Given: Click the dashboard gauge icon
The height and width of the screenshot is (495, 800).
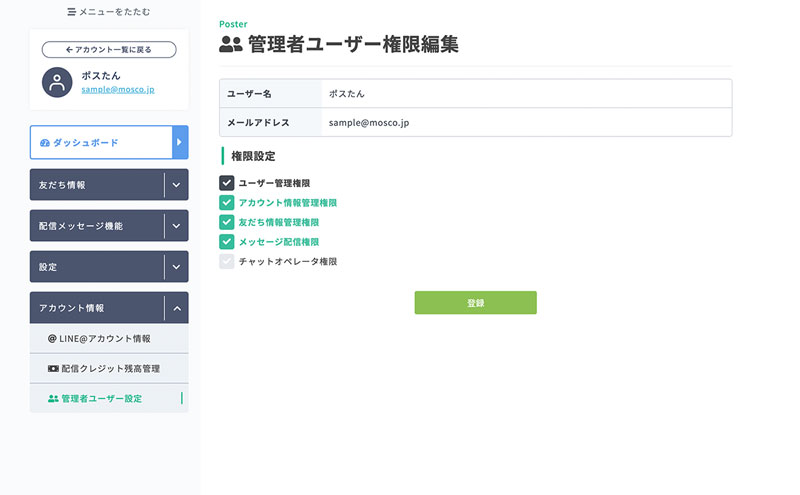Looking at the screenshot, I should tap(45, 143).
